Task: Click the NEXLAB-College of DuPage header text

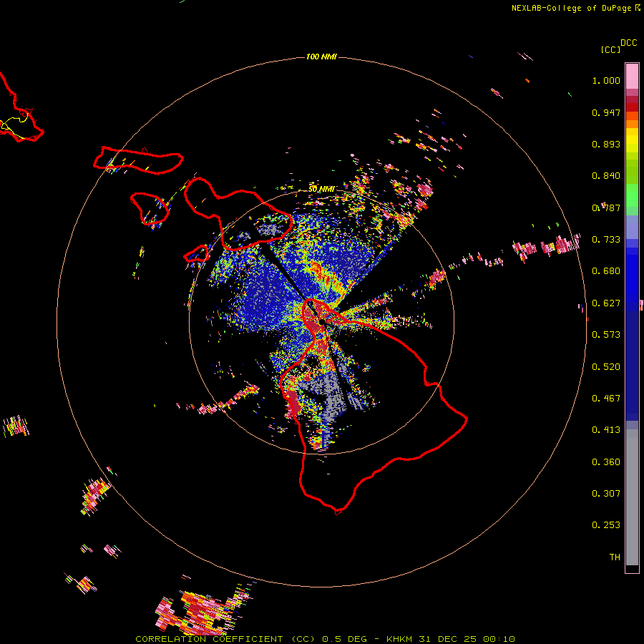Action: 571,8
